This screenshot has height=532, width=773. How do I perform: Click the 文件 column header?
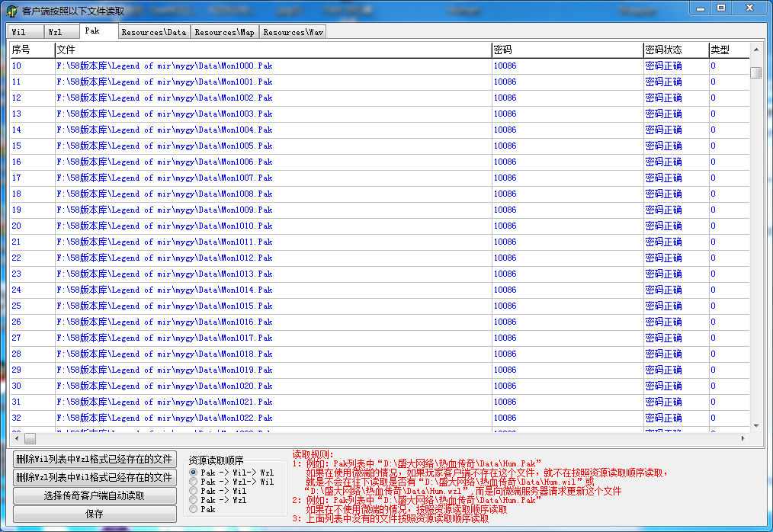(272, 50)
